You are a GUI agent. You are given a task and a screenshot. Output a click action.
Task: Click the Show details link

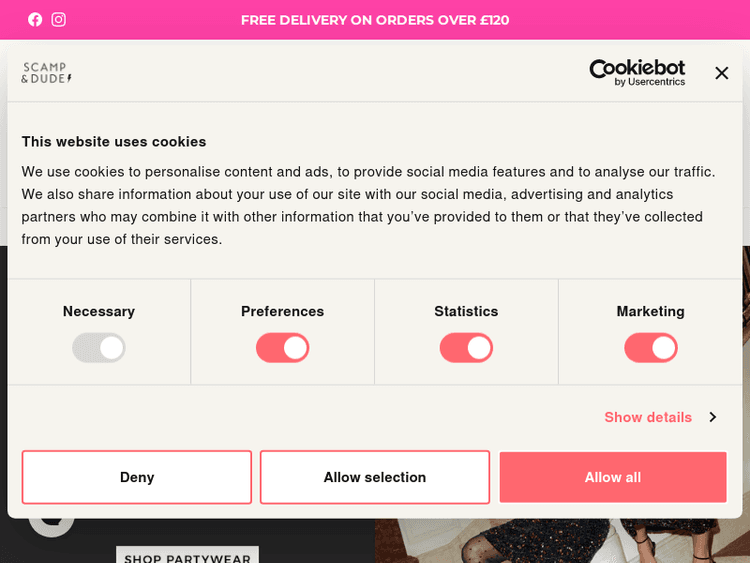648,417
